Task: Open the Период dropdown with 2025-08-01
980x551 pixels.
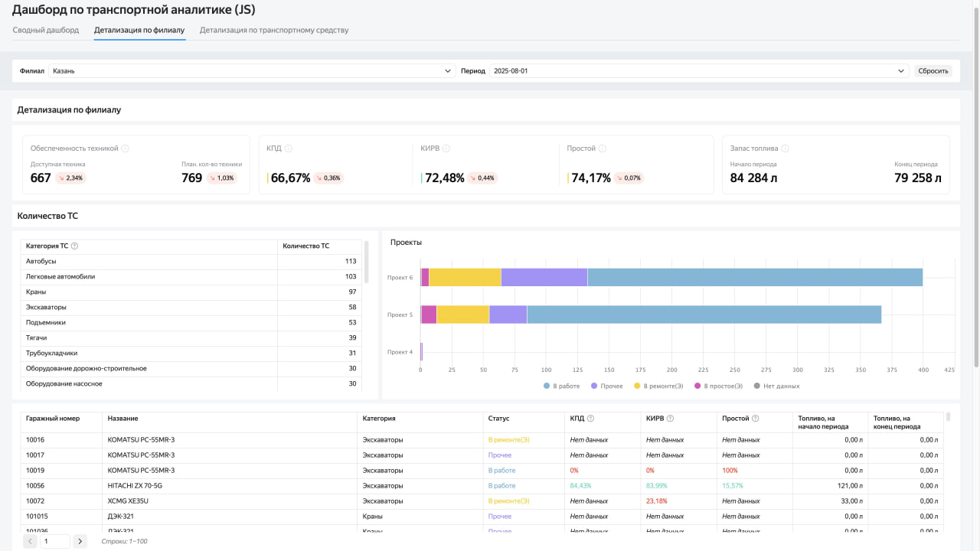Action: [x=698, y=71]
